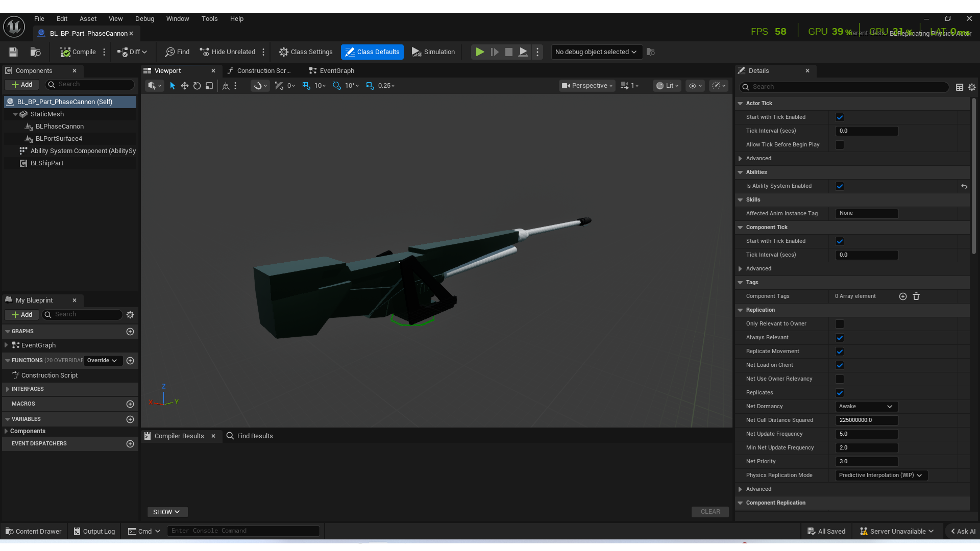Uncheck Replicate Movement checkbox
This screenshot has width=980, height=551.
pos(840,352)
